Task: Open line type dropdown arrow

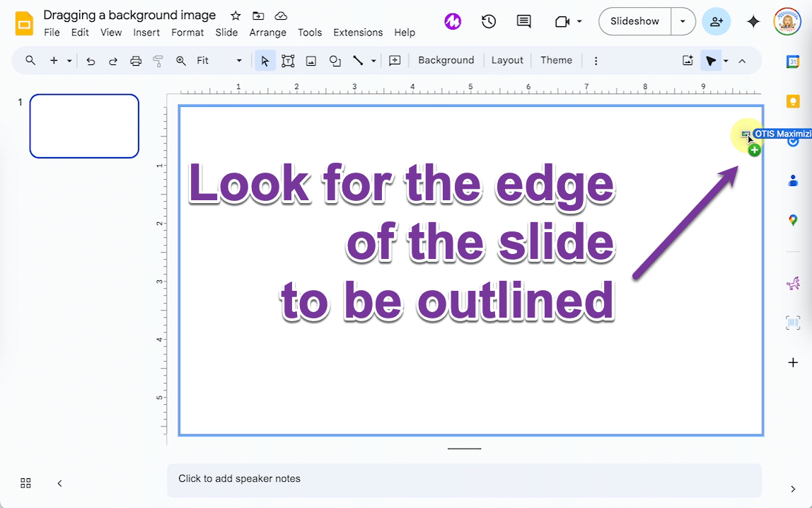Action: tap(373, 61)
